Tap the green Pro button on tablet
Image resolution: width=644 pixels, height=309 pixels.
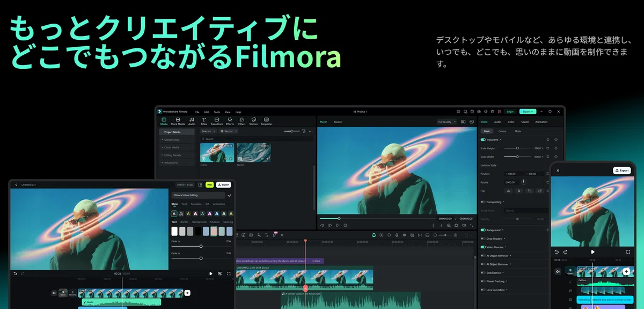click(210, 184)
